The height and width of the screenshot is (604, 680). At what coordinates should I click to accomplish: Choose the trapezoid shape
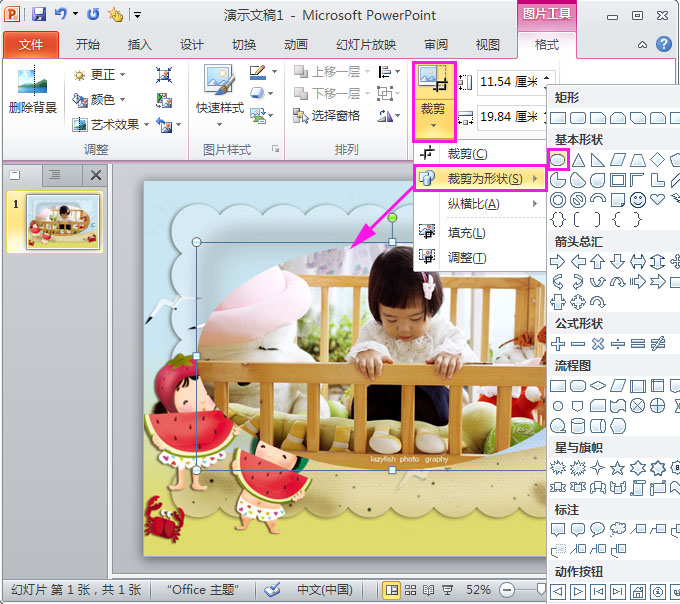tap(638, 160)
